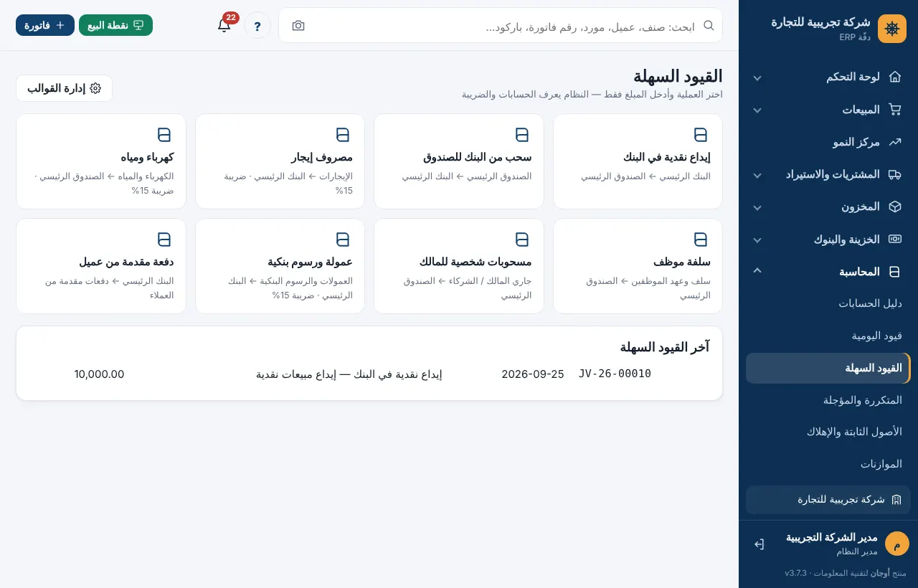Expand the لوحة التحكم chevron

click(x=757, y=77)
